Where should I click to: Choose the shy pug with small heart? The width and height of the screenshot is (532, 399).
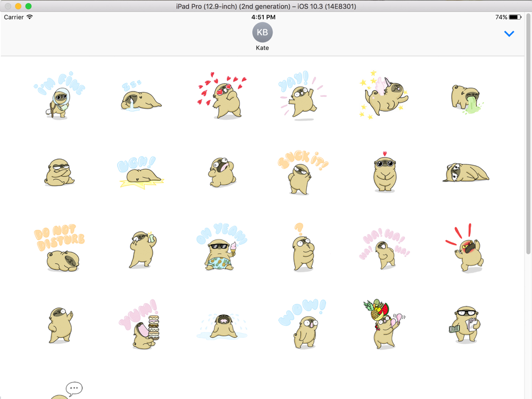pyautogui.click(x=385, y=172)
